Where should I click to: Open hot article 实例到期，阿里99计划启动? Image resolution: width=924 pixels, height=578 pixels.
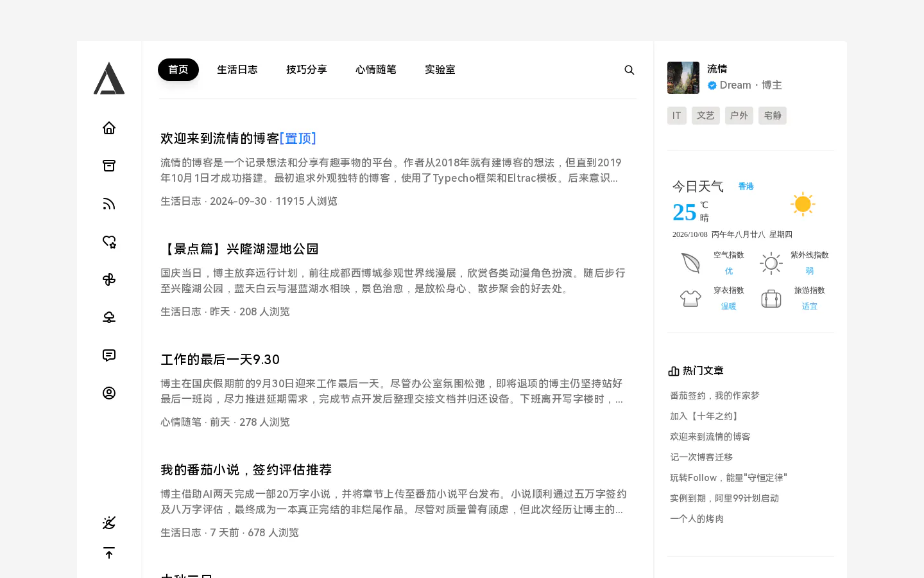[x=724, y=498]
